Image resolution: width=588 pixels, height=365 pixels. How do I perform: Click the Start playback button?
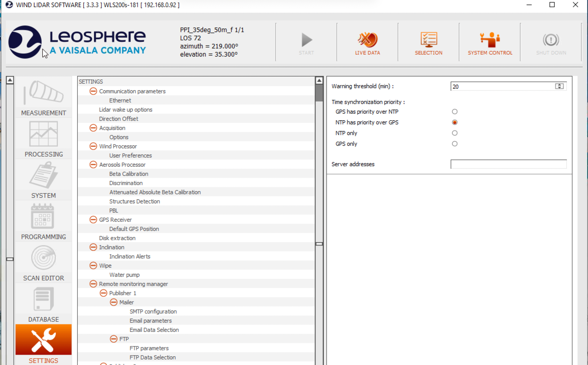pyautogui.click(x=306, y=43)
